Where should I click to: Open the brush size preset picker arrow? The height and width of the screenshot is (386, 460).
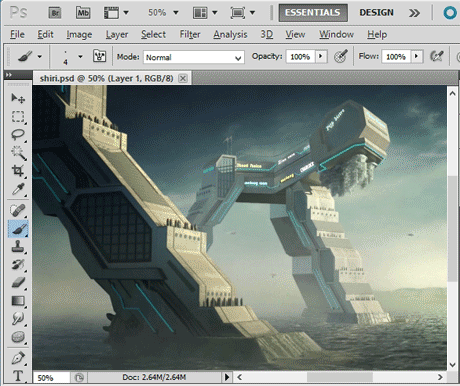tap(80, 57)
